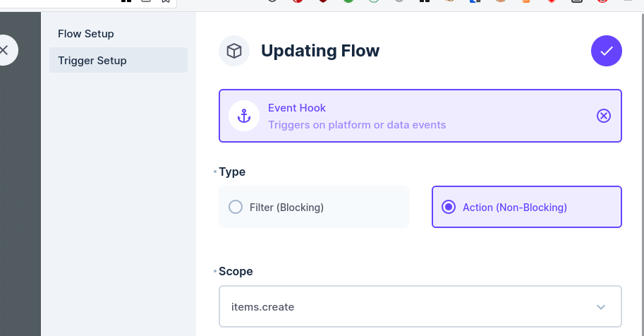
Task: Click the Updating Flow title
Action: (320, 51)
